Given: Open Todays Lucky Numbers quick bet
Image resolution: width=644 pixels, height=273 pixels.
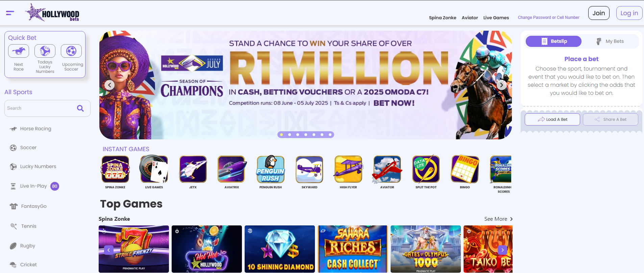Looking at the screenshot, I should 45,51.
